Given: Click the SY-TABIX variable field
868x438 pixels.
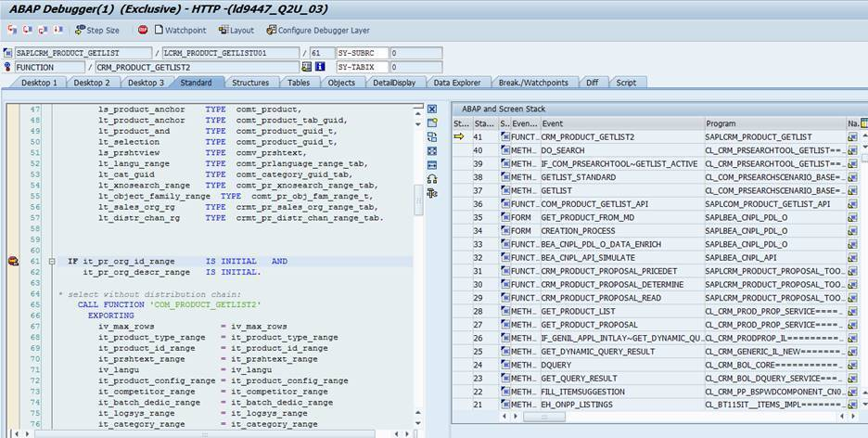Looking at the screenshot, I should 362,67.
